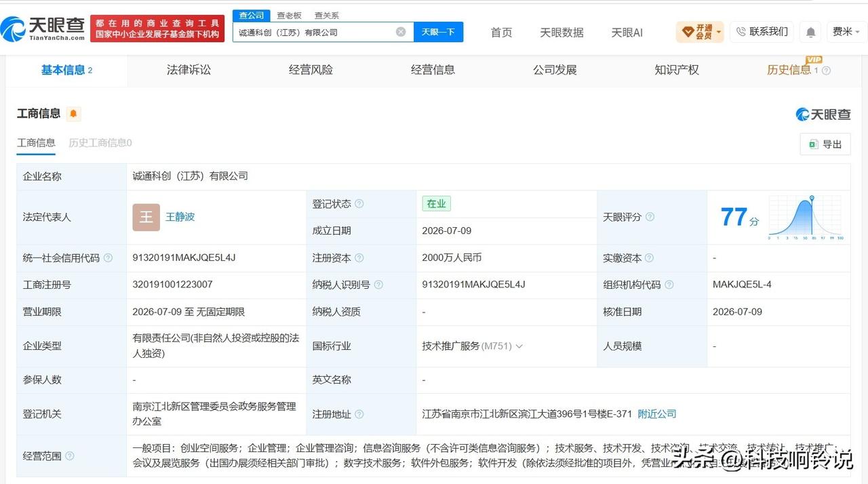Open 王静波 legal representative link
Viewport: 868px width, 484px height.
pos(180,217)
